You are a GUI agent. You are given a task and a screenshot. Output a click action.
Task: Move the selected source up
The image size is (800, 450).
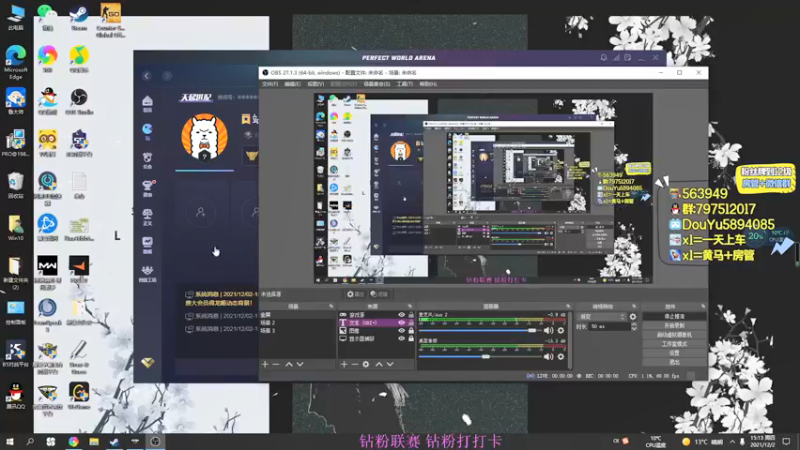(379, 364)
